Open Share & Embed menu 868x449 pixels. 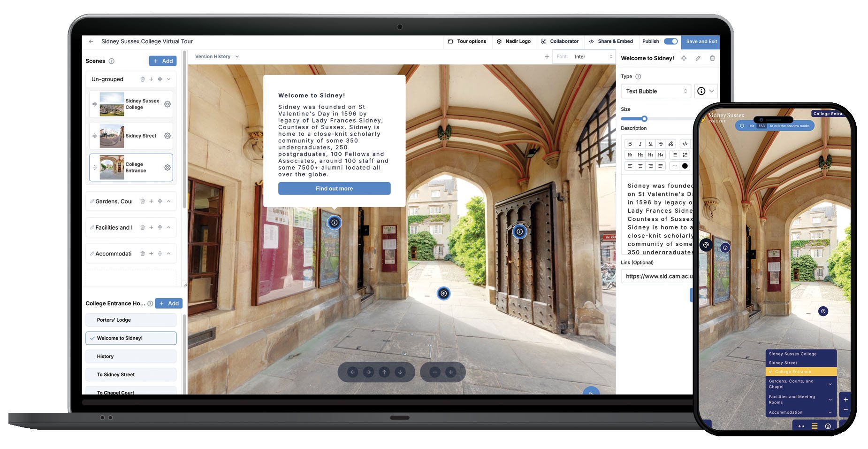coord(611,41)
